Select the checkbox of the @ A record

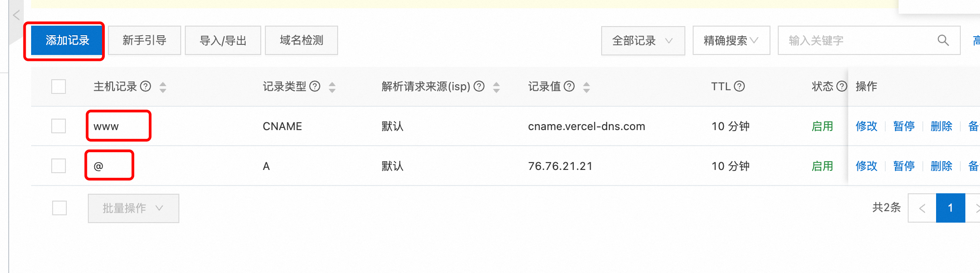[x=58, y=165]
